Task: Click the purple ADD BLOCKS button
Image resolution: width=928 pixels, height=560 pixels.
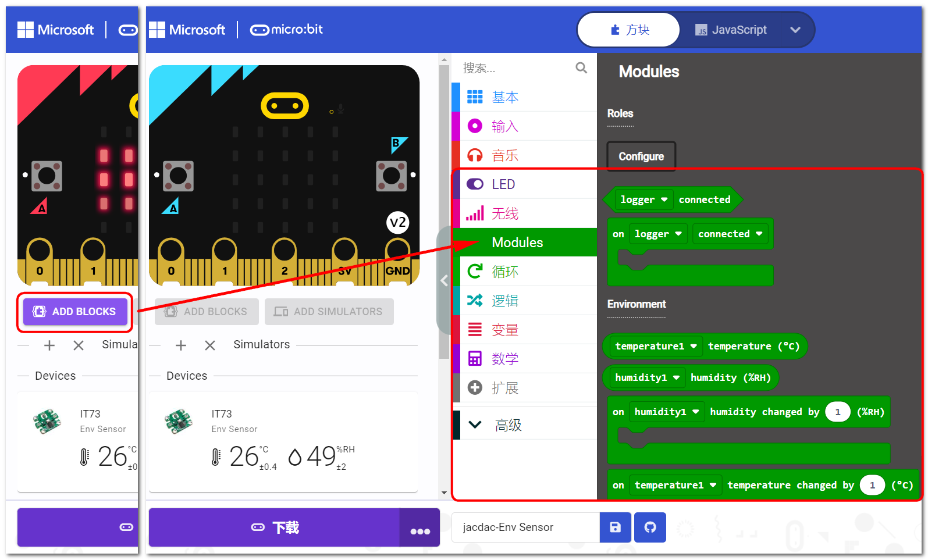Action: (75, 312)
